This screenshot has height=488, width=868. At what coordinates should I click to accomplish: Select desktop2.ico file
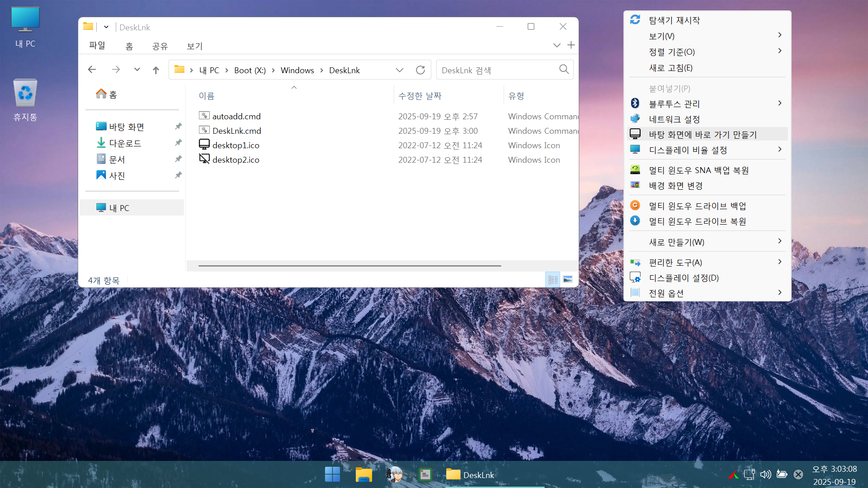236,160
